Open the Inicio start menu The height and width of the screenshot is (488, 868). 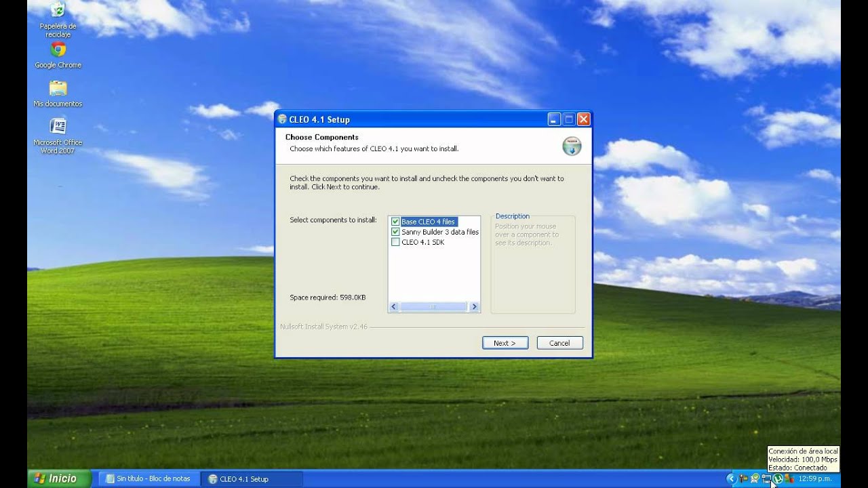click(x=59, y=479)
